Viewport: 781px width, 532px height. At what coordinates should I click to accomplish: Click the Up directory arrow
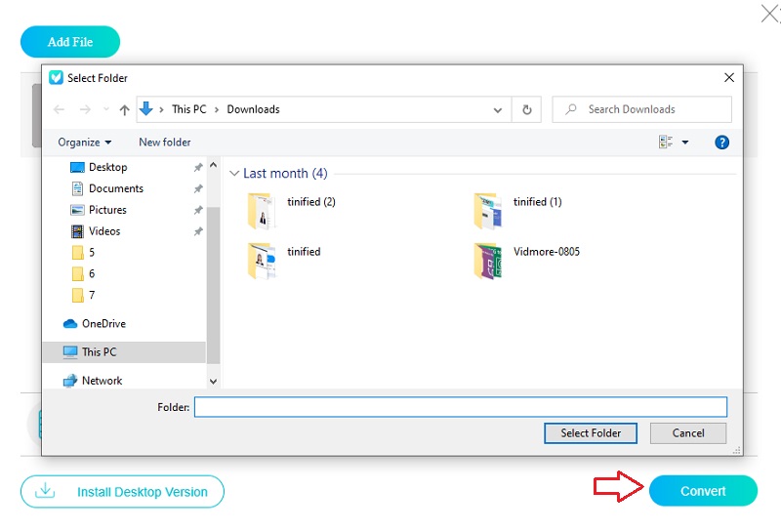click(x=124, y=109)
